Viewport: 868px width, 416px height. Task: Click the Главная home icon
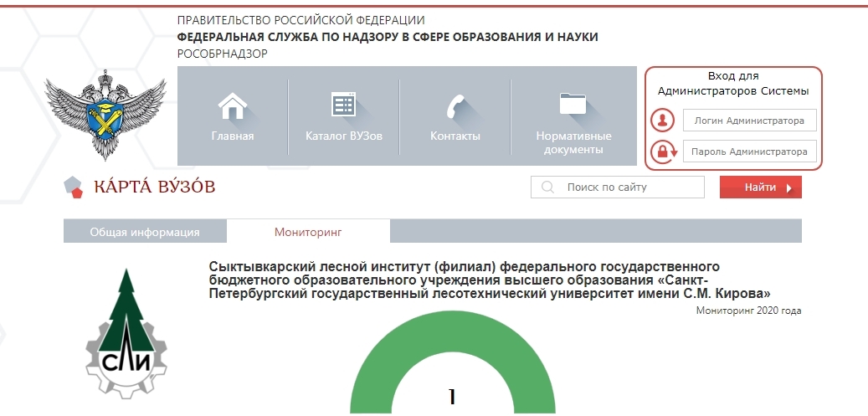click(x=233, y=106)
